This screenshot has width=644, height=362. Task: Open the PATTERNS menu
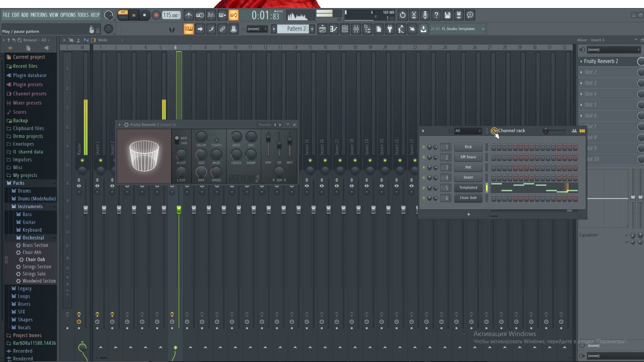pos(39,15)
